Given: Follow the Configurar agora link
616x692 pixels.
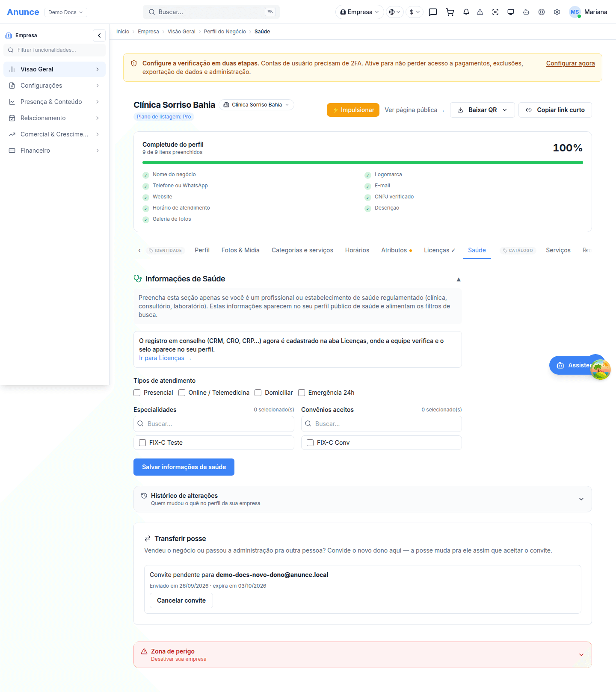Looking at the screenshot, I should point(570,63).
